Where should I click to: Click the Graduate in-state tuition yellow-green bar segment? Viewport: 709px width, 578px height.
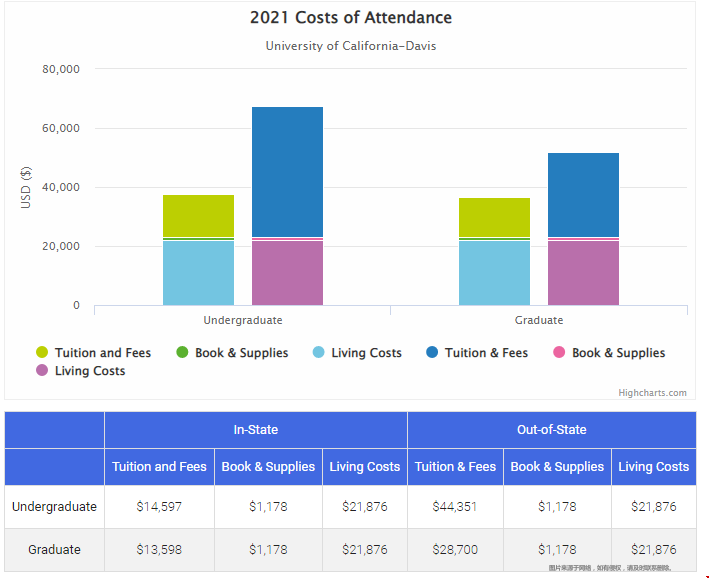[494, 218]
